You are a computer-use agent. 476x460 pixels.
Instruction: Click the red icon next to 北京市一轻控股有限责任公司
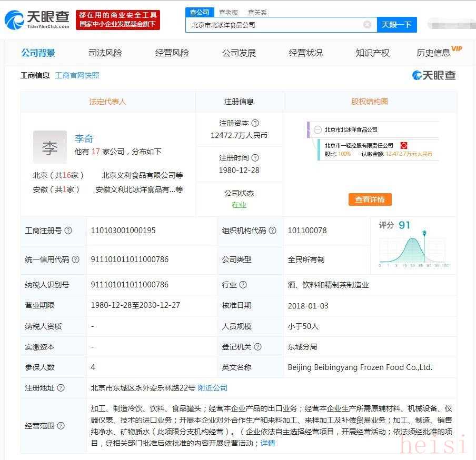[404, 145]
